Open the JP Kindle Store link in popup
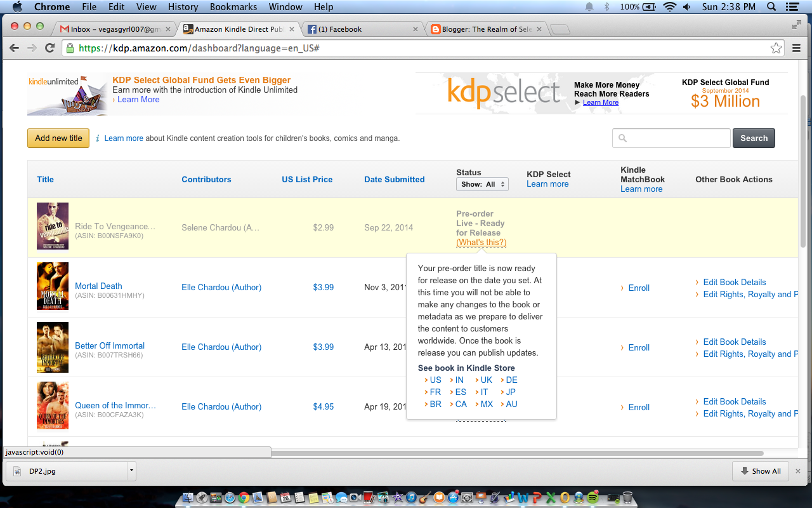Viewport: 812px width, 508px height. (x=511, y=392)
